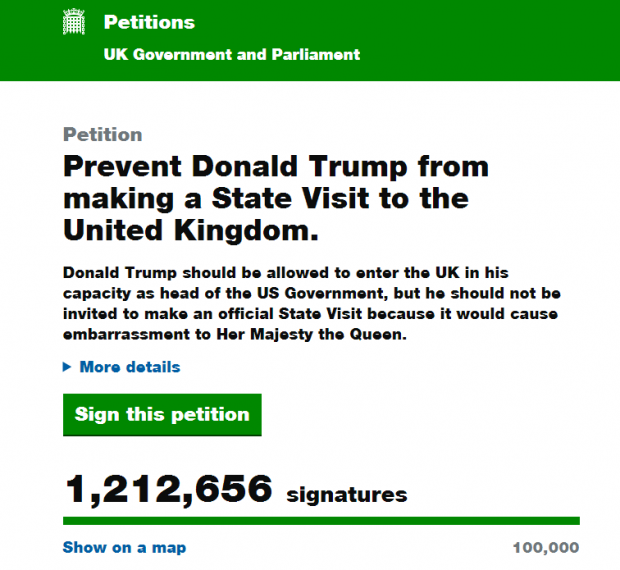
Task: Click the Parliament portcullis crest icon
Action: (74, 22)
